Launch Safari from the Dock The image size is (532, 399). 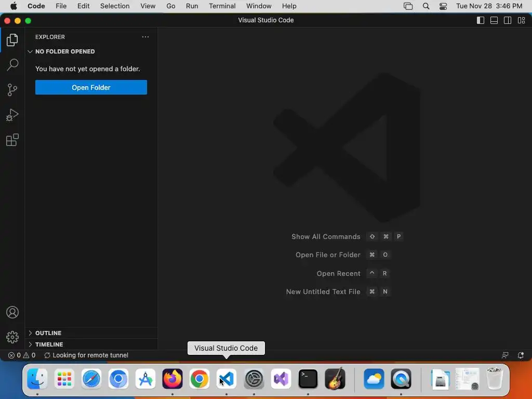[91, 379]
